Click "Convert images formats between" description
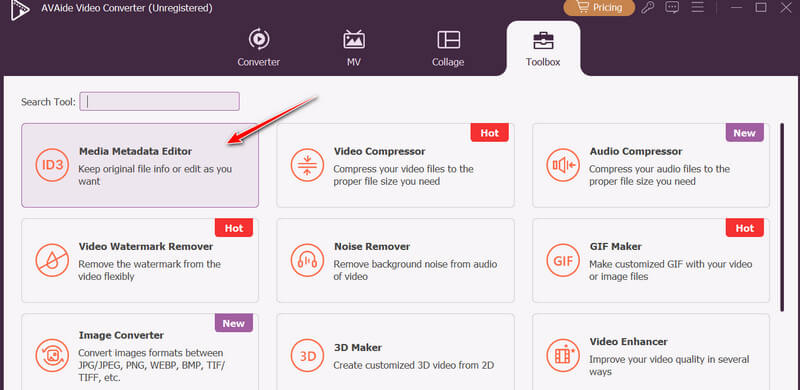This screenshot has height=390, width=800. [152, 365]
